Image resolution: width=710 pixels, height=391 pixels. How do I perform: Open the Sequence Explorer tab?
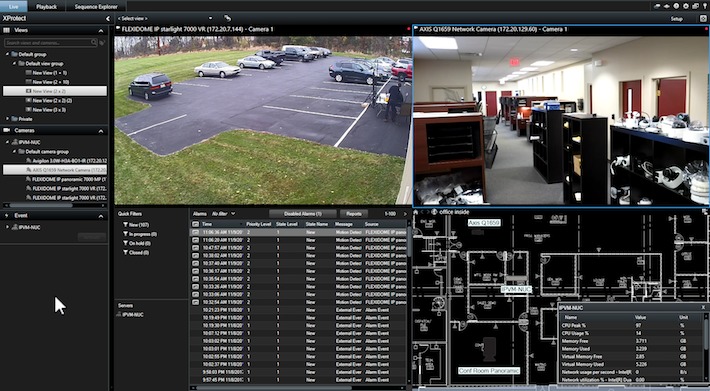pyautogui.click(x=96, y=6)
